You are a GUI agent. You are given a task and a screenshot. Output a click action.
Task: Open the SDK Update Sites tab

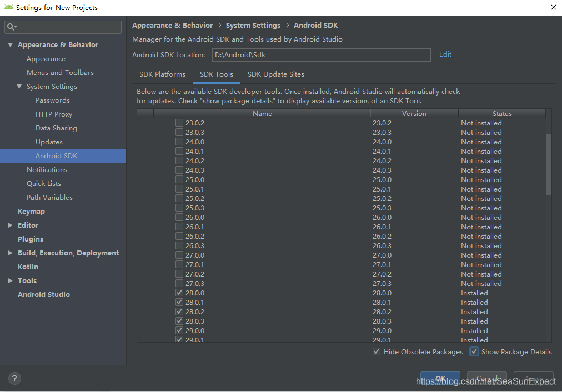[275, 74]
